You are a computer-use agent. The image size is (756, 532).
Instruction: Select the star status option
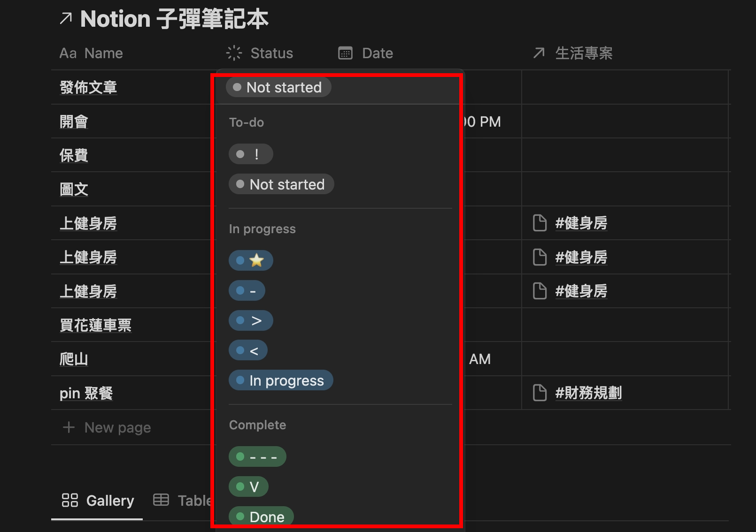[251, 260]
